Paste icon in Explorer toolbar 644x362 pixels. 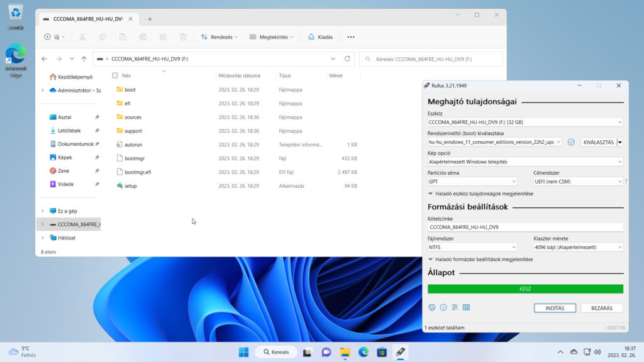pos(123,37)
